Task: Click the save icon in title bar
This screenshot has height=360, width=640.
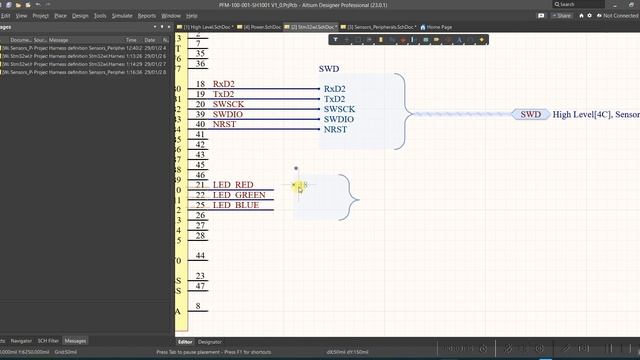Action: 9,5
